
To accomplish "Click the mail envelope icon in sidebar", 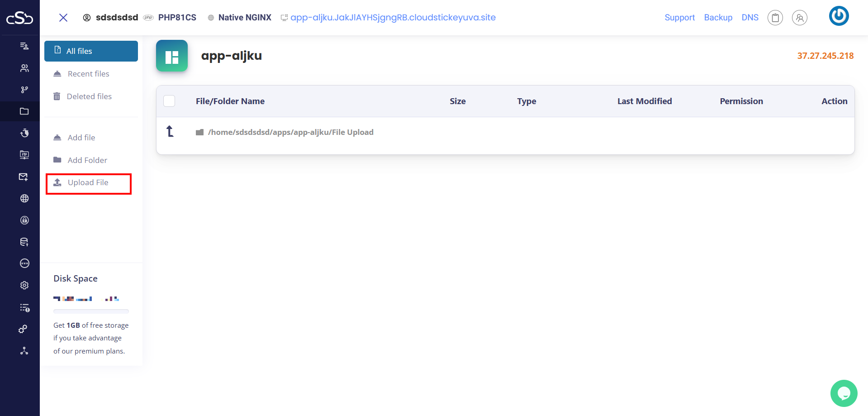I will 24,177.
